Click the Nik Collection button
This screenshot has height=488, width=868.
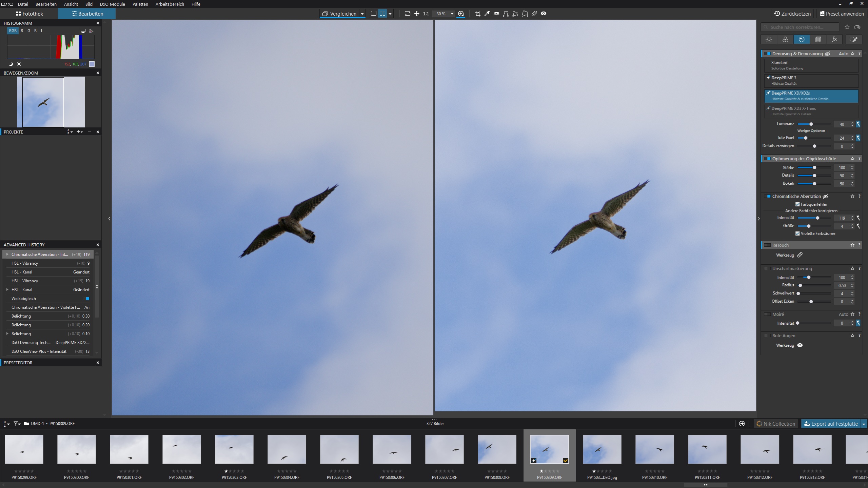[x=775, y=424]
